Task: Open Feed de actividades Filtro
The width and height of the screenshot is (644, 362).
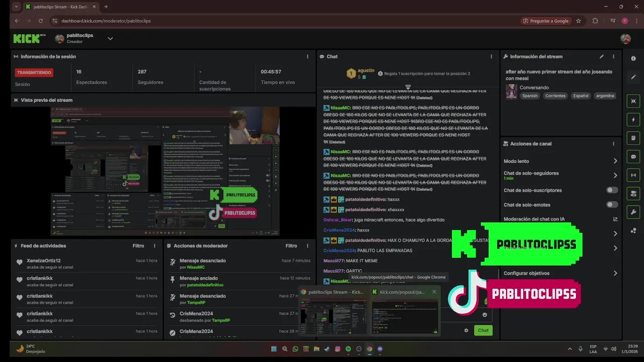Action: pyautogui.click(x=138, y=246)
